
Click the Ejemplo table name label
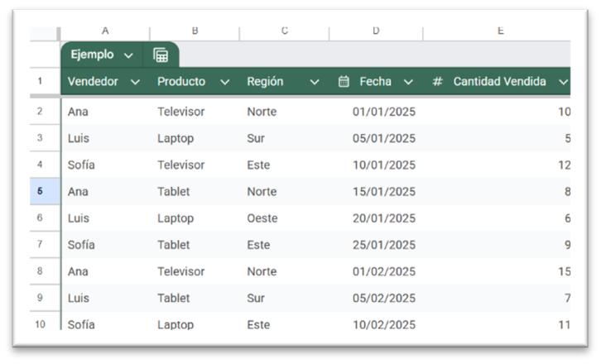click(x=94, y=55)
